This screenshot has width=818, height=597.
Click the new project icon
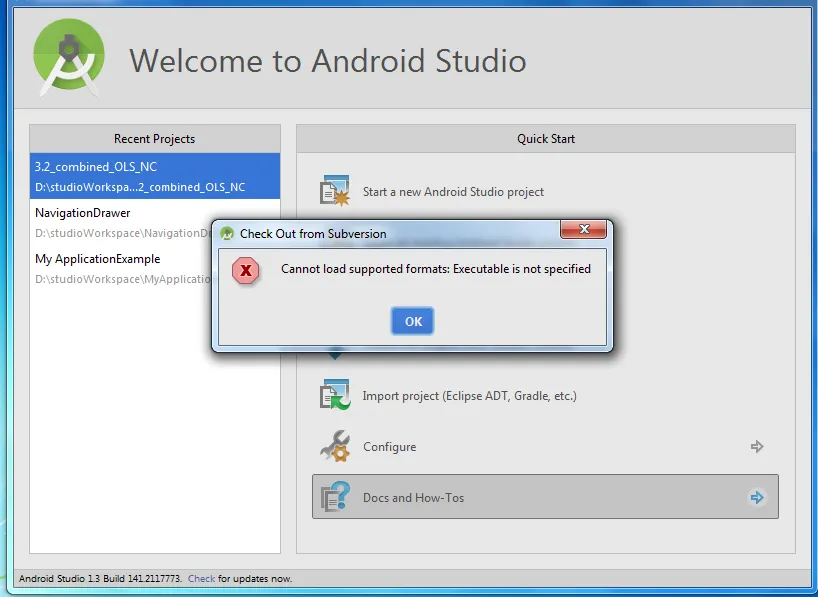pyautogui.click(x=334, y=191)
